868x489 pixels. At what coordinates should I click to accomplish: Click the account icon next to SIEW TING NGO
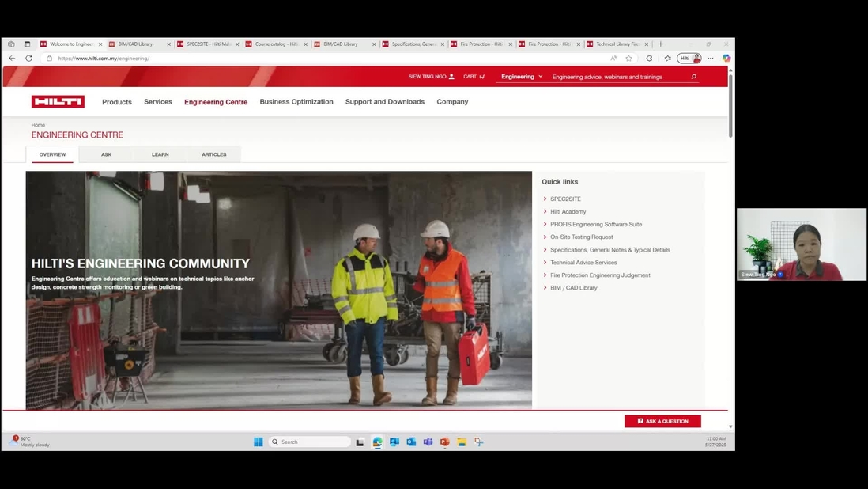[x=452, y=76]
